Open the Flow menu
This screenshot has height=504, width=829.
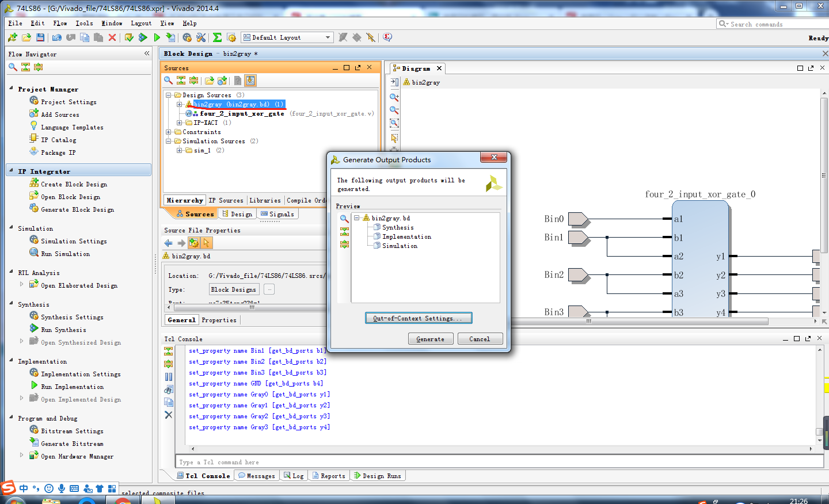[x=60, y=24]
